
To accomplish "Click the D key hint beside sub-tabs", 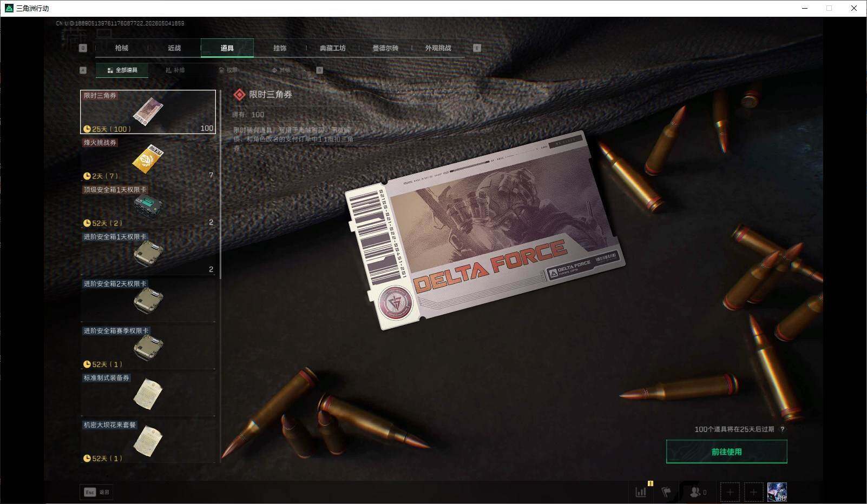I will 319,70.
